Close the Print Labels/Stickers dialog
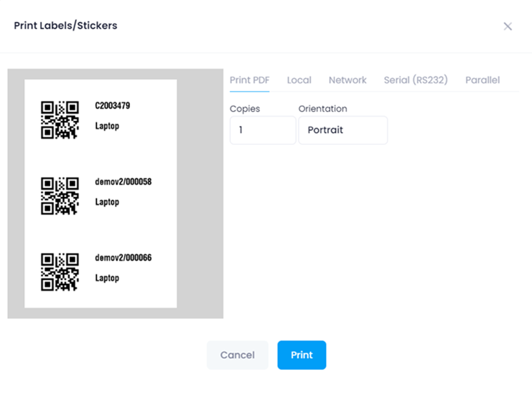This screenshot has height=404, width=532. pos(508,27)
